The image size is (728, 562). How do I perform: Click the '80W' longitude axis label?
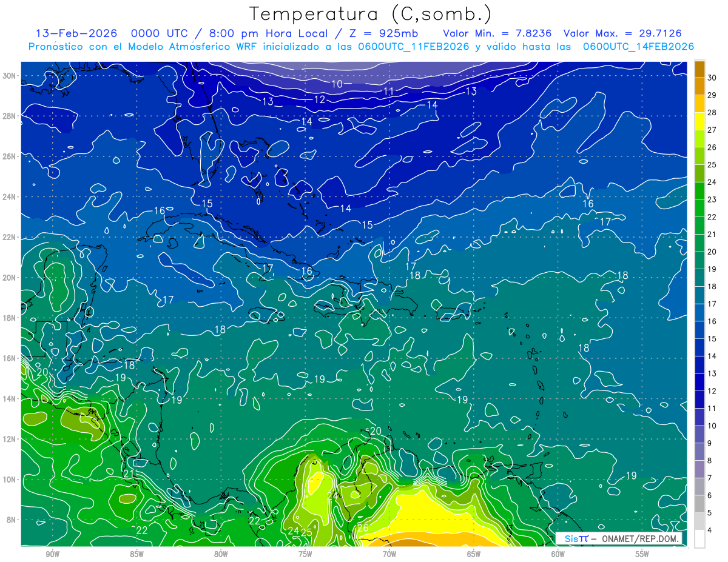tap(221, 555)
